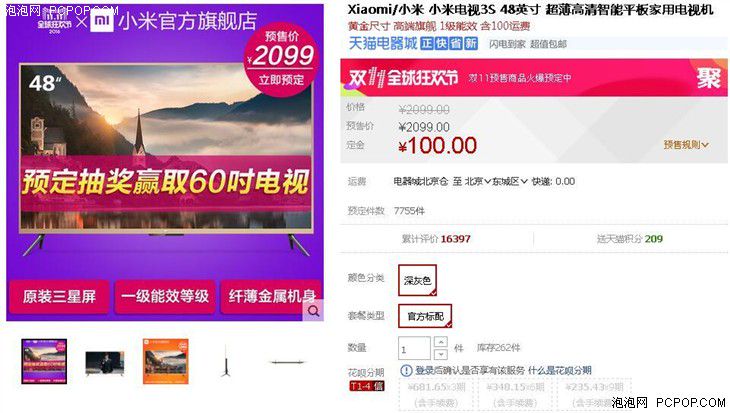Open the 累计评价 16397 reviews tab
The image size is (730, 413).
pyautogui.click(x=436, y=239)
